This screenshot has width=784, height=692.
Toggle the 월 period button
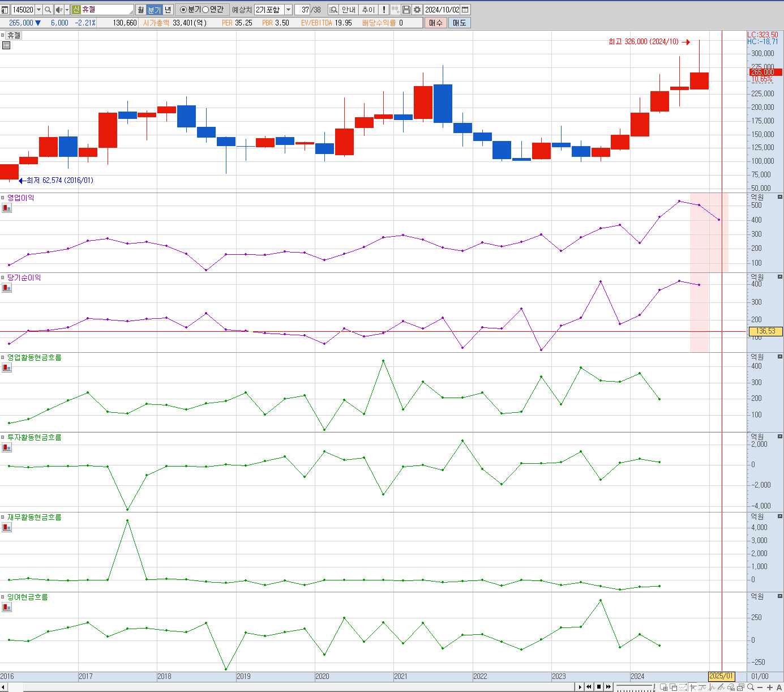pyautogui.click(x=141, y=10)
